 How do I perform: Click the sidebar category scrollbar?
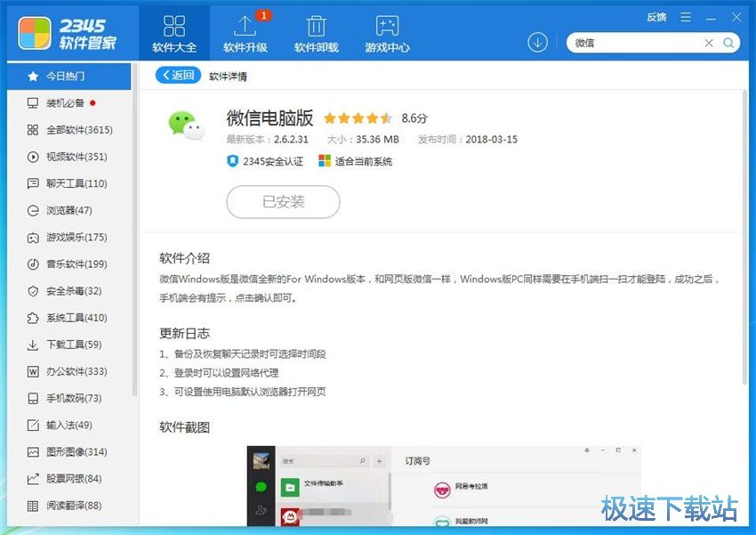pos(134,229)
